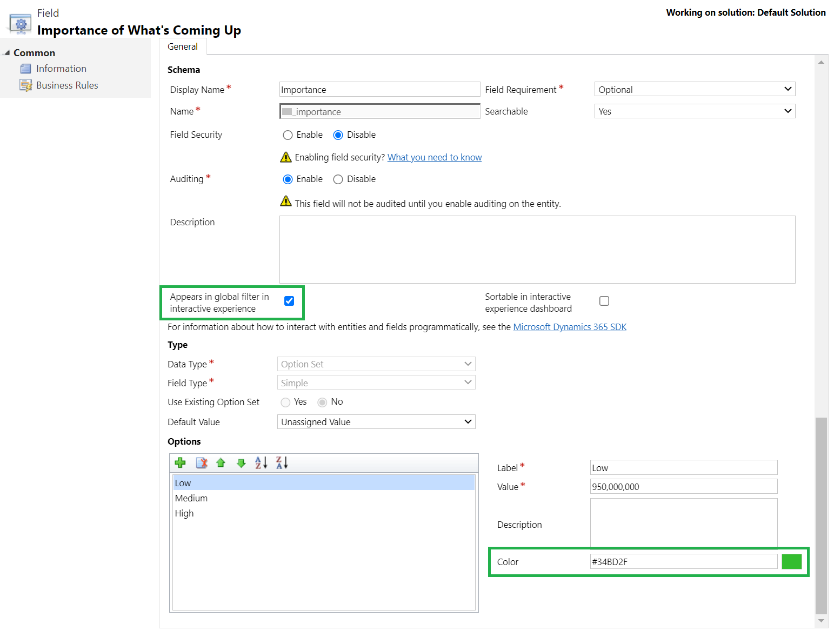Screen dimensions: 834x644
Task: Click the green color swatch beside Color field
Action: tap(791, 562)
